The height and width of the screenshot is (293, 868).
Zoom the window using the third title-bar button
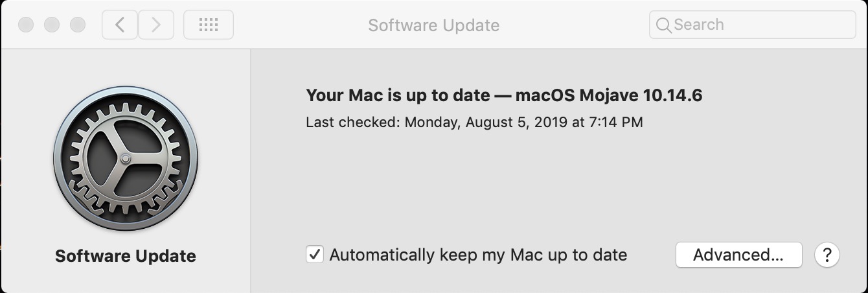point(78,25)
